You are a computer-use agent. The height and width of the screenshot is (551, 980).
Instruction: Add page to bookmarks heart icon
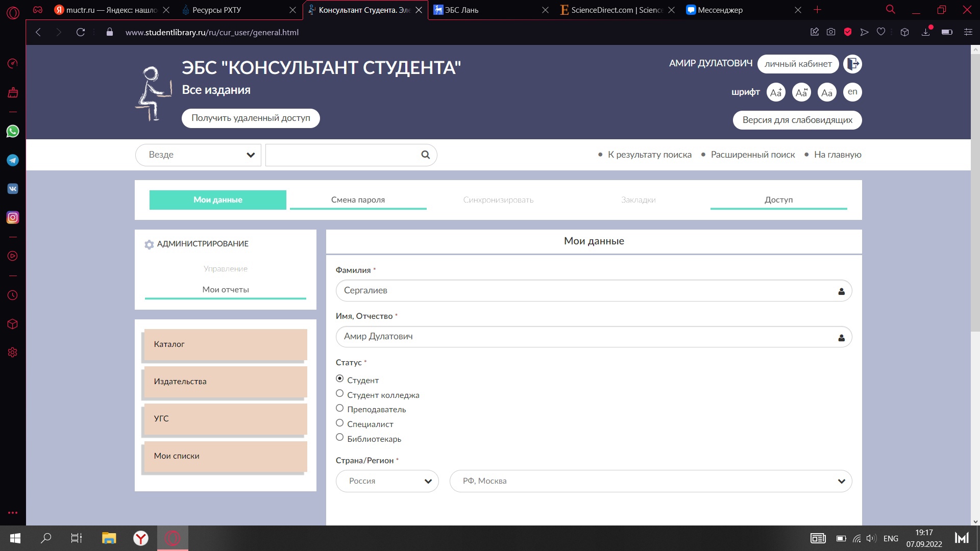point(881,32)
